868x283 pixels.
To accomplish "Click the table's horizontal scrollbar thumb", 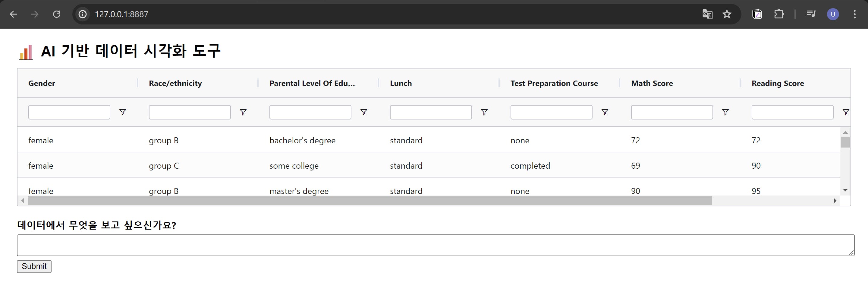I will (370, 201).
